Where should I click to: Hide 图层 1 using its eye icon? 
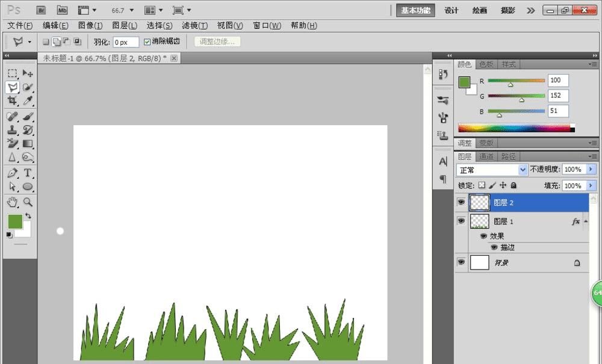[461, 221]
